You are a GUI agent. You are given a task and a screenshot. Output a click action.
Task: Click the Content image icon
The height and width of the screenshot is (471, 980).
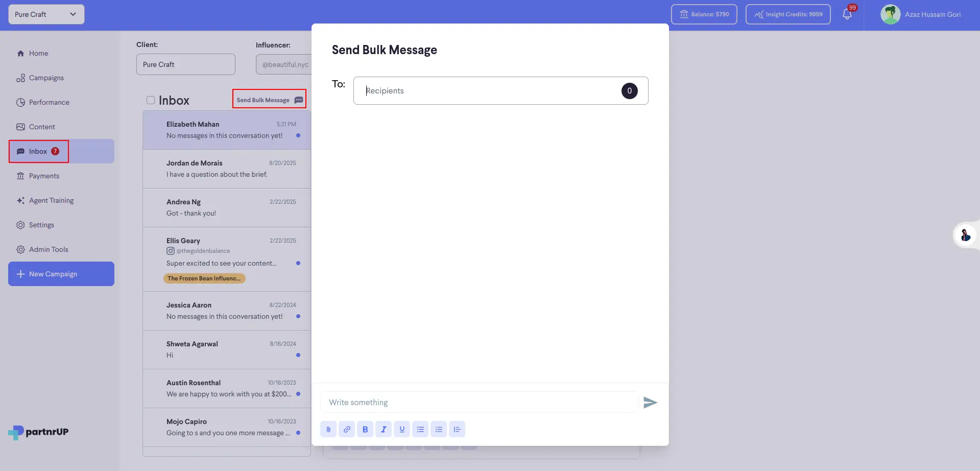tap(20, 127)
